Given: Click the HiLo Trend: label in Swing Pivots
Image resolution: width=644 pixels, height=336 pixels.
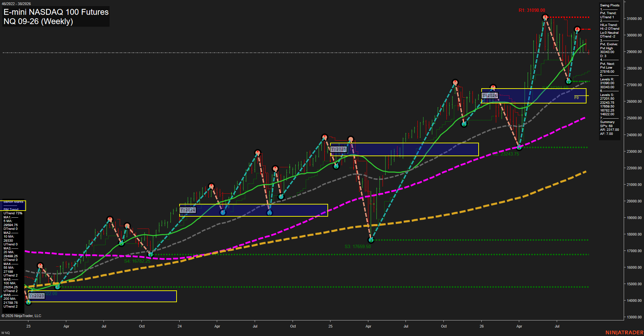Looking at the screenshot, I should [x=609, y=25].
